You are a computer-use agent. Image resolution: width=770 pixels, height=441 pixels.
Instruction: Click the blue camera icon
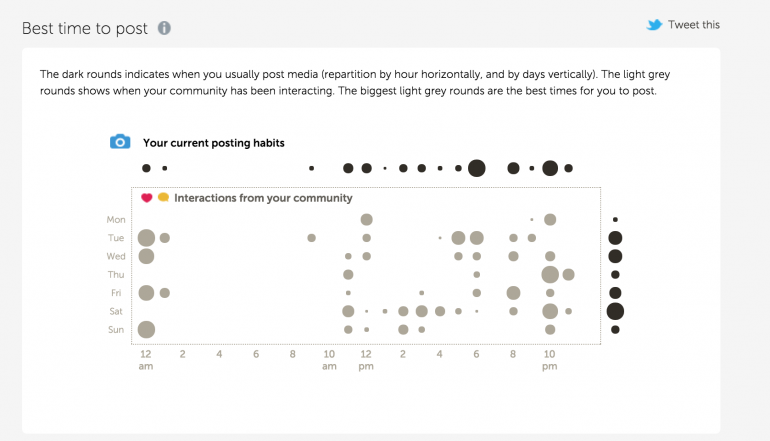point(120,142)
